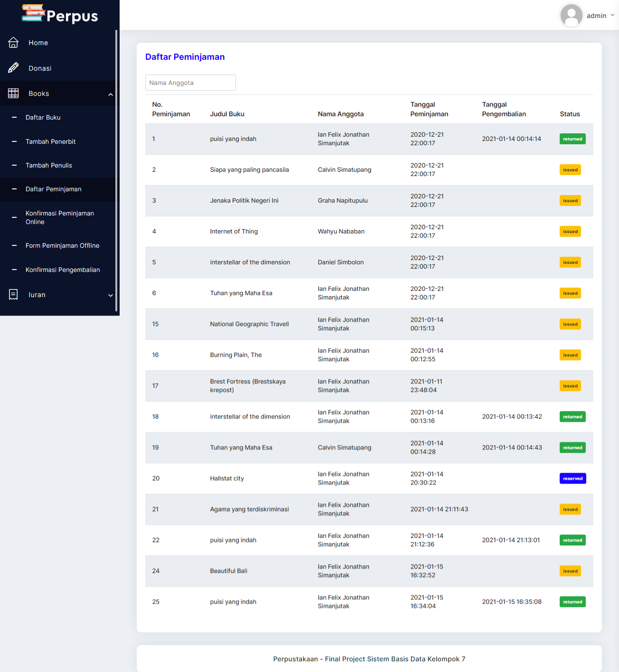Click the dash icon beside Konfirmasi Pengembalian
This screenshot has width=619, height=672.
(14, 270)
